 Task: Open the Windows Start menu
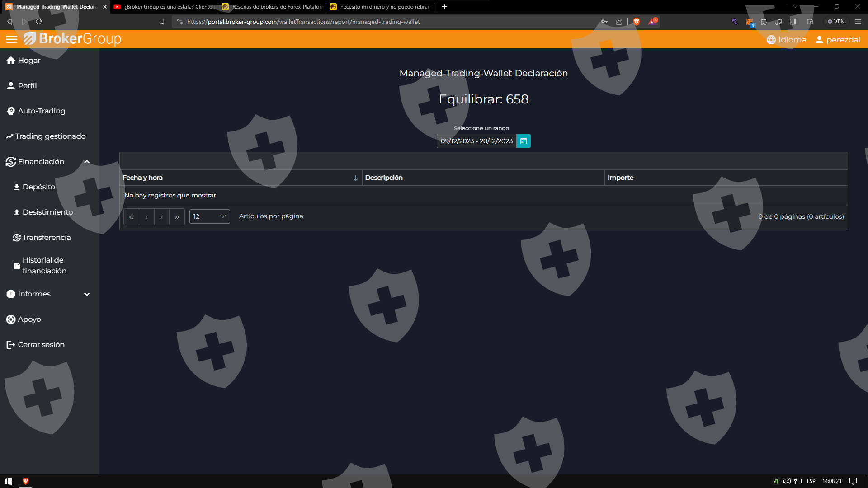point(8,481)
